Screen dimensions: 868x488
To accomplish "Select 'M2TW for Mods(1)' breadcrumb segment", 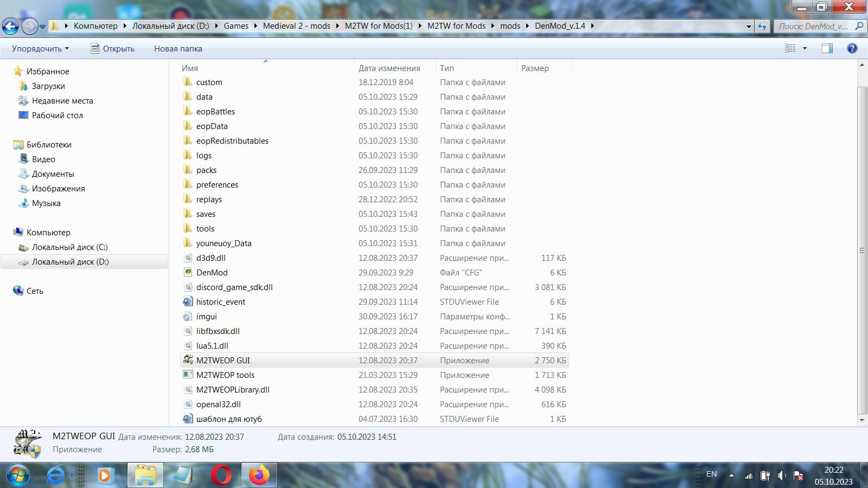I will pyautogui.click(x=379, y=26).
